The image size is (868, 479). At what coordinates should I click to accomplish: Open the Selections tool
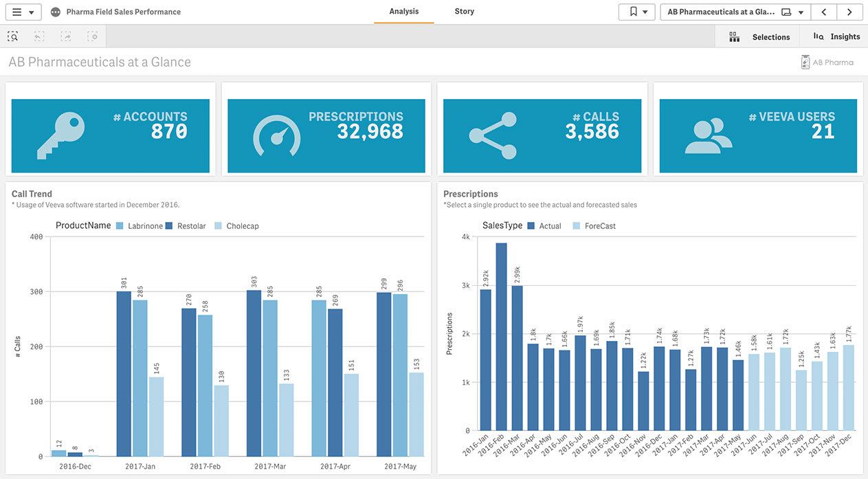(759, 36)
